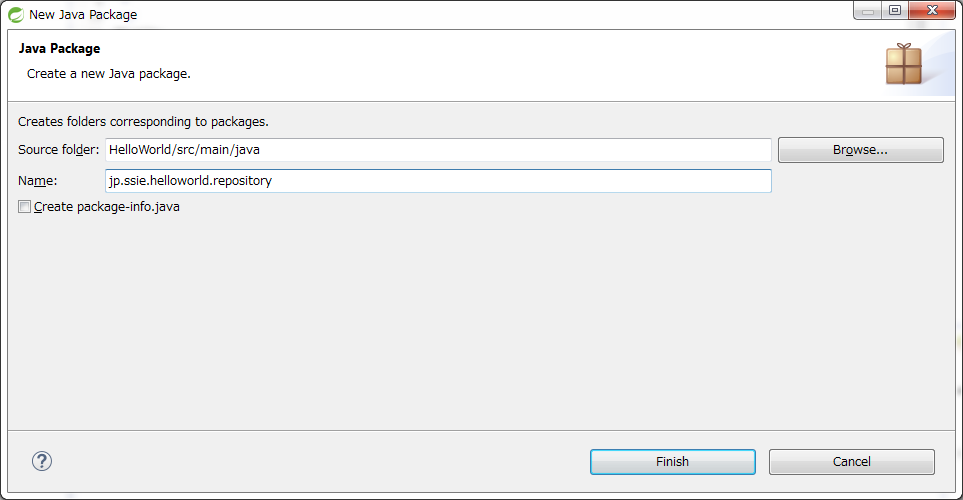The height and width of the screenshot is (500, 963).
Task: Maximize the New Java Package dialog
Action: click(x=894, y=11)
